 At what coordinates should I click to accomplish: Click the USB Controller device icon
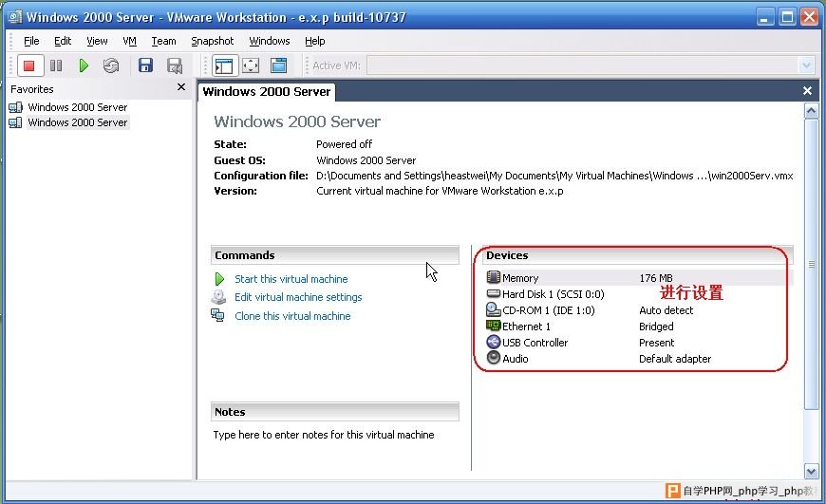pyautogui.click(x=493, y=342)
